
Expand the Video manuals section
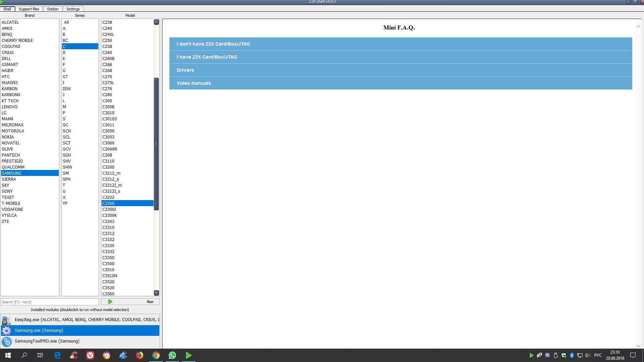coord(400,83)
